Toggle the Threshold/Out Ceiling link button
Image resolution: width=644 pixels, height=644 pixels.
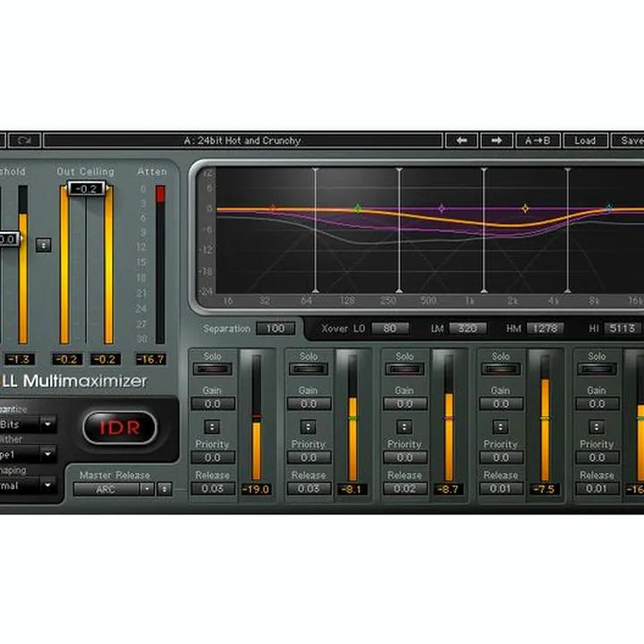[x=44, y=245]
